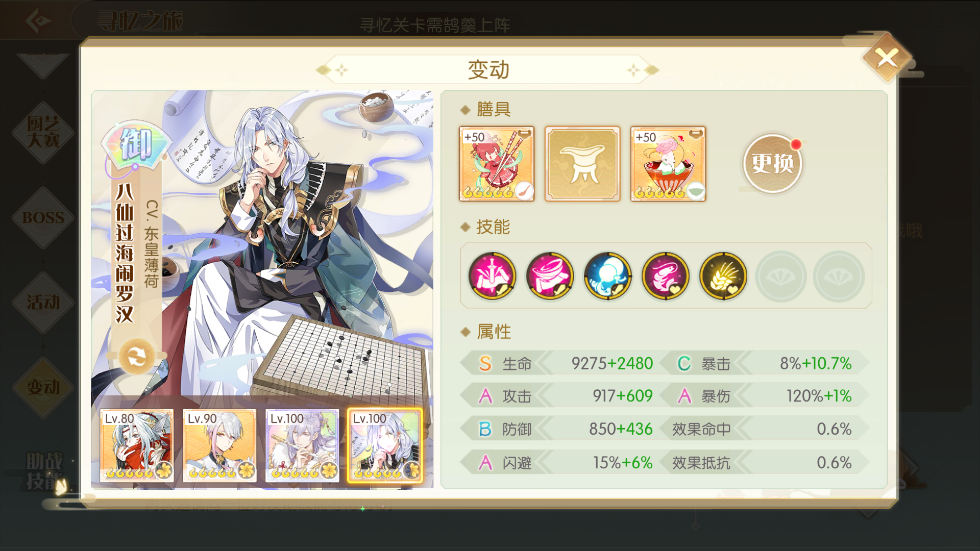Close the 变动 dialog window
980x551 pixels.
pos(887,58)
